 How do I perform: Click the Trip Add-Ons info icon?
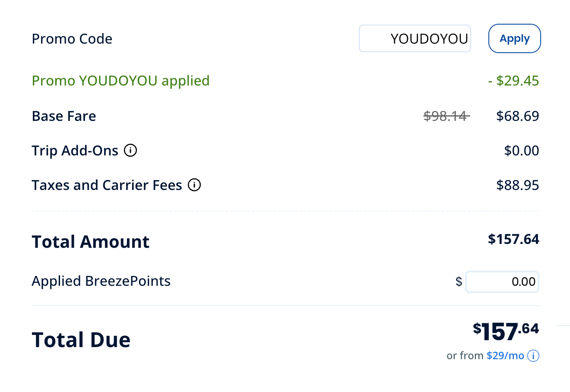coord(130,150)
